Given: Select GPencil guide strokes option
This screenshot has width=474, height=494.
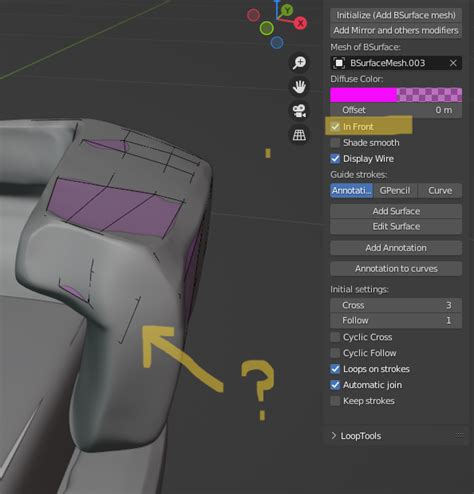Looking at the screenshot, I should coord(395,191).
